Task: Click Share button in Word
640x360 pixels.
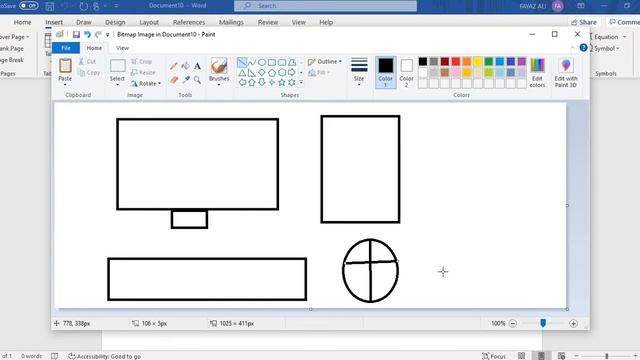Action: (584, 22)
